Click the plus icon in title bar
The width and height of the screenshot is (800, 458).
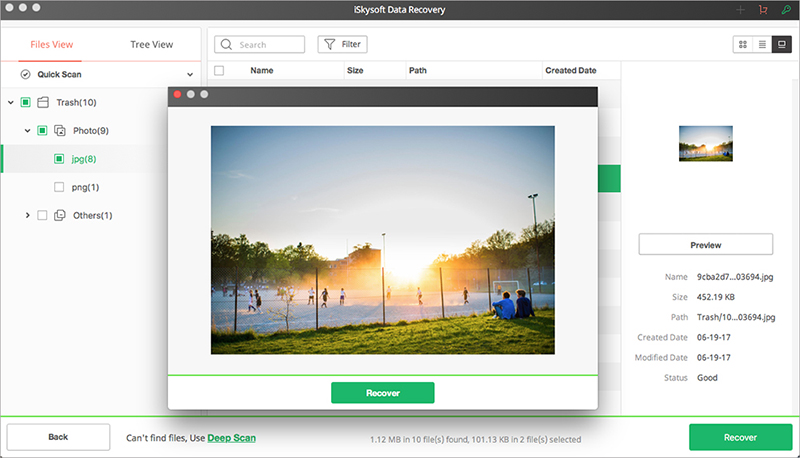741,10
